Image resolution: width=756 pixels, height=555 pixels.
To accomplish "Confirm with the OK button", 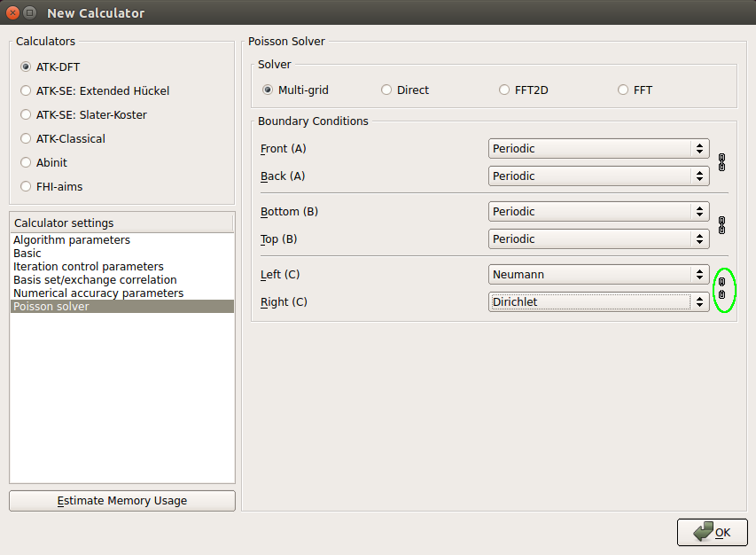I will [x=712, y=532].
